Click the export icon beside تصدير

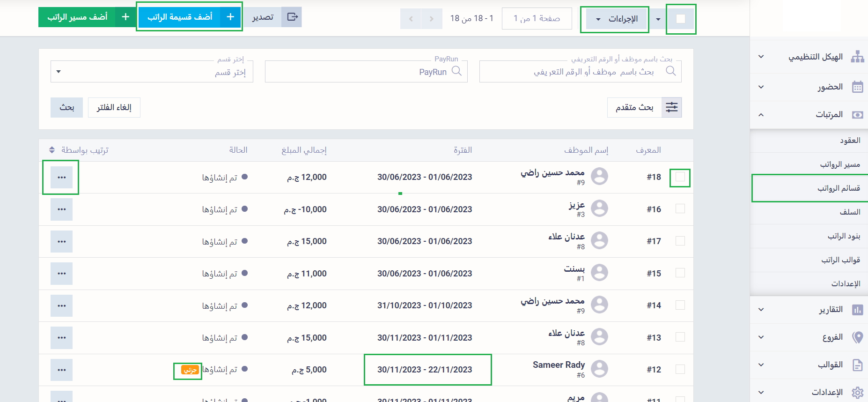292,17
